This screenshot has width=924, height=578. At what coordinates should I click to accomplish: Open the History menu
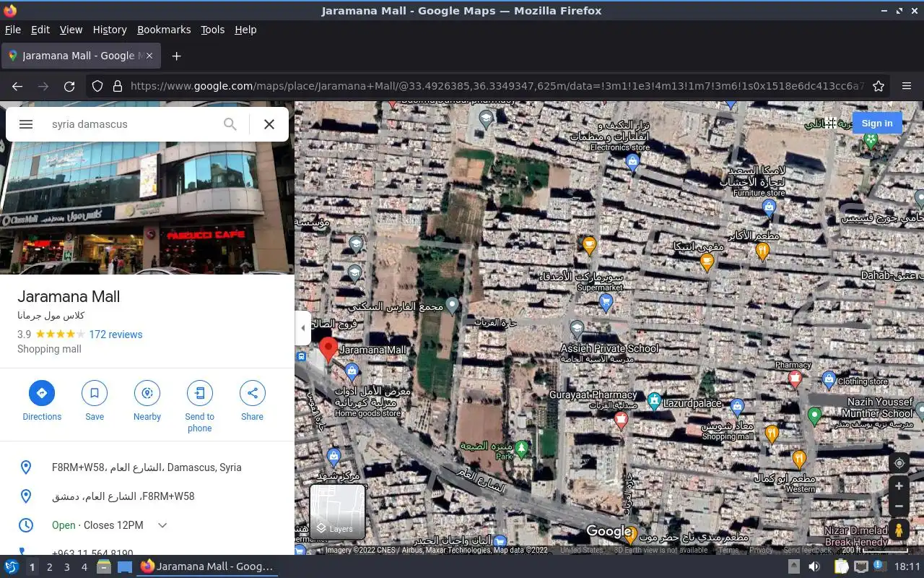[110, 30]
